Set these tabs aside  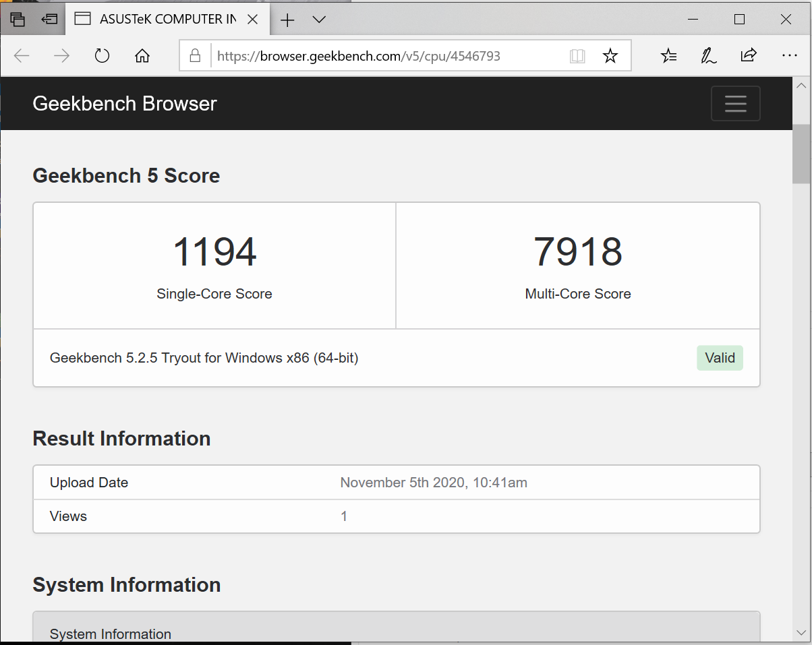49,20
